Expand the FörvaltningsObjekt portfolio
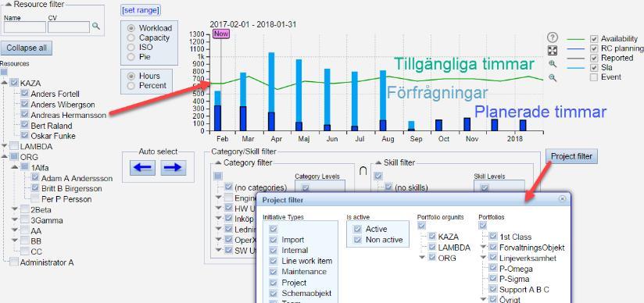This screenshot has width=644, height=303. pyautogui.click(x=484, y=248)
